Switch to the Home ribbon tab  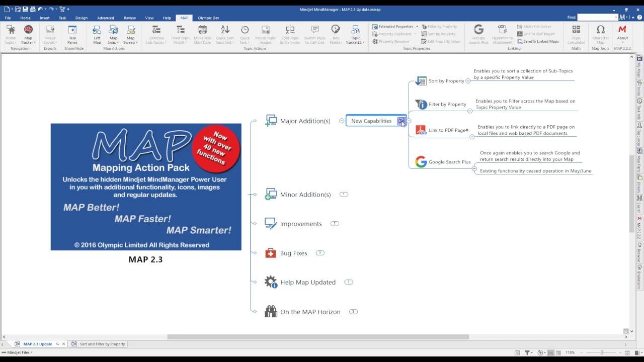25,18
